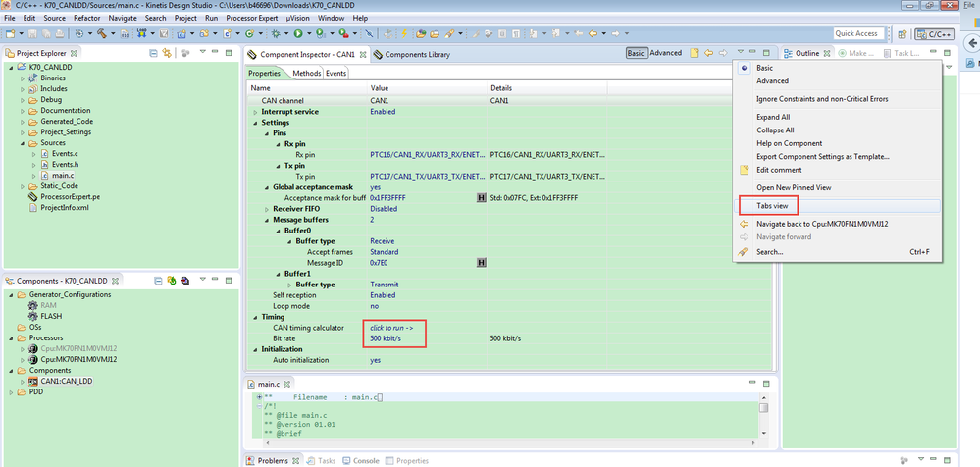This screenshot has width=980, height=467.
Task: Maximize the Component Inspector view
Action: 765,53
